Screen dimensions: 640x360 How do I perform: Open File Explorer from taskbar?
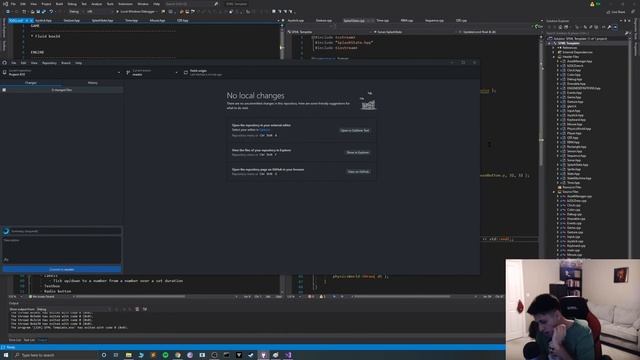(x=129, y=355)
